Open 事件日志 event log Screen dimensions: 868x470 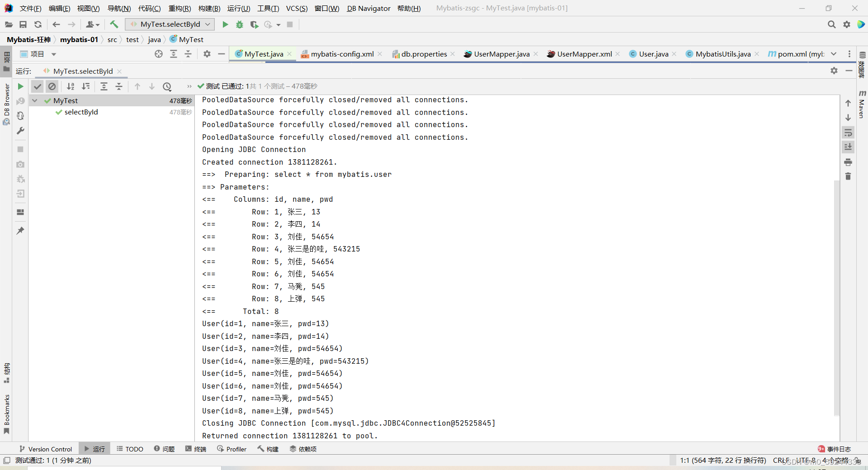[x=834, y=449]
